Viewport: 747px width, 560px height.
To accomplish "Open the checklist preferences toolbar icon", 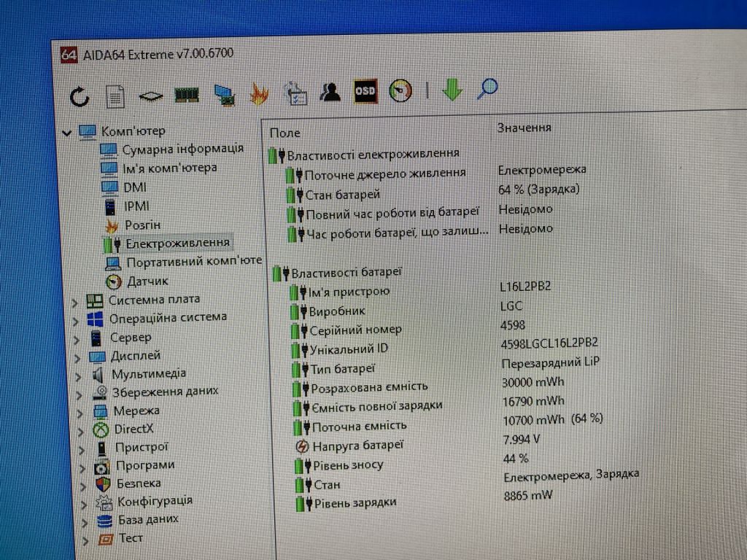I will click(295, 93).
